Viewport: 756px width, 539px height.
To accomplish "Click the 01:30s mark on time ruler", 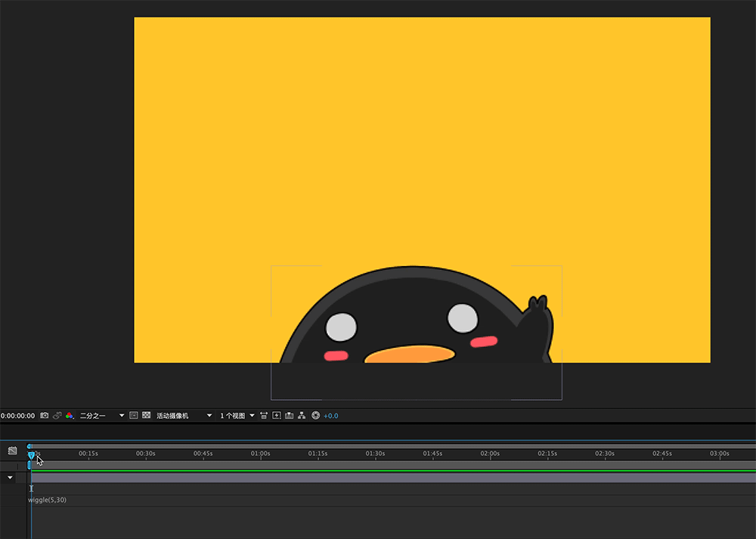I will pos(375,453).
